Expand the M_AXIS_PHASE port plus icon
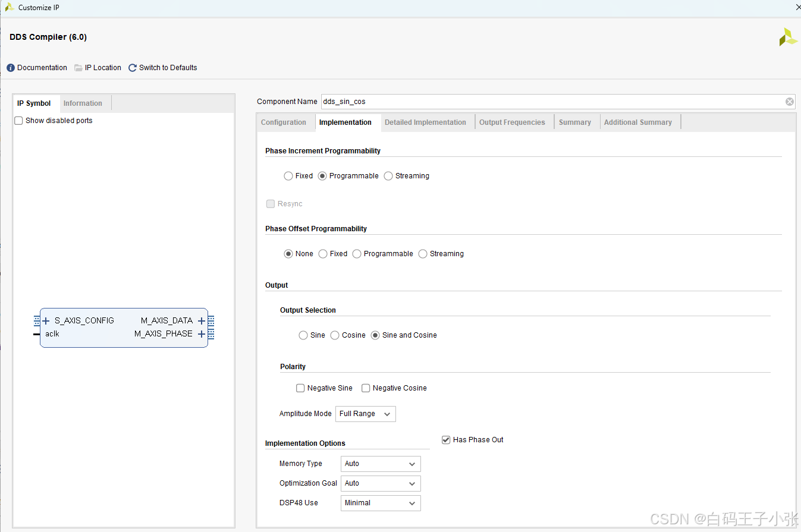801x532 pixels. pos(202,334)
